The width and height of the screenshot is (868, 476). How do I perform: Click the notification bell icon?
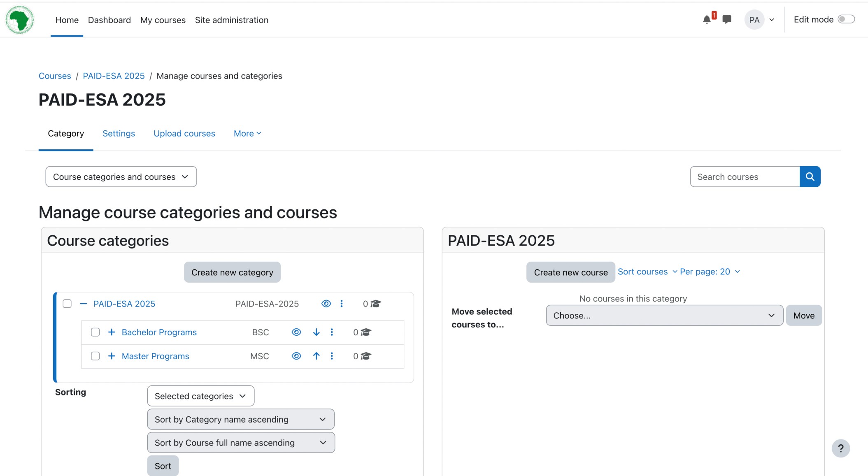[x=707, y=19]
